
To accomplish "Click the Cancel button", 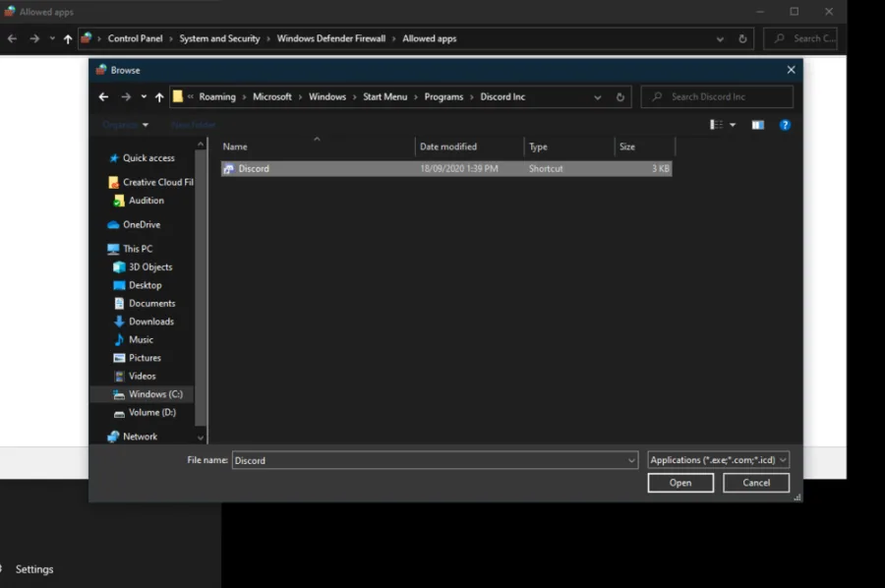I will [x=756, y=483].
